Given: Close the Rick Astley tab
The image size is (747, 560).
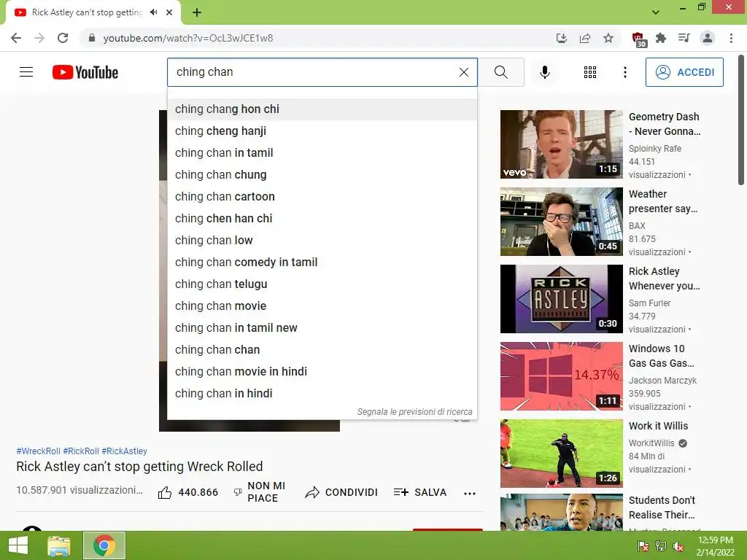Looking at the screenshot, I should click(x=169, y=12).
